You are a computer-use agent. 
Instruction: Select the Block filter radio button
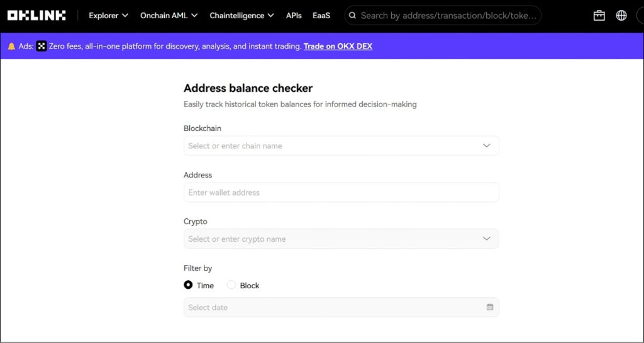[x=231, y=285]
